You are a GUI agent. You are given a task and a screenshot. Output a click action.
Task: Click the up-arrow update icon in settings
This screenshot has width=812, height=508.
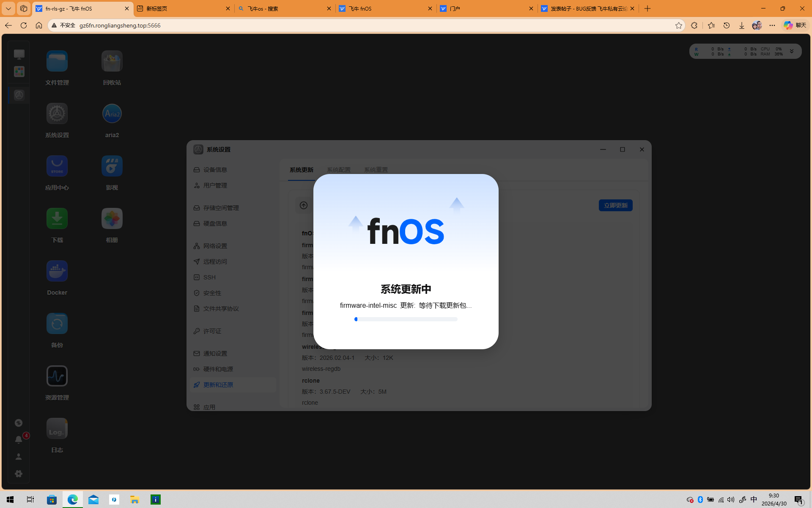pos(304,205)
